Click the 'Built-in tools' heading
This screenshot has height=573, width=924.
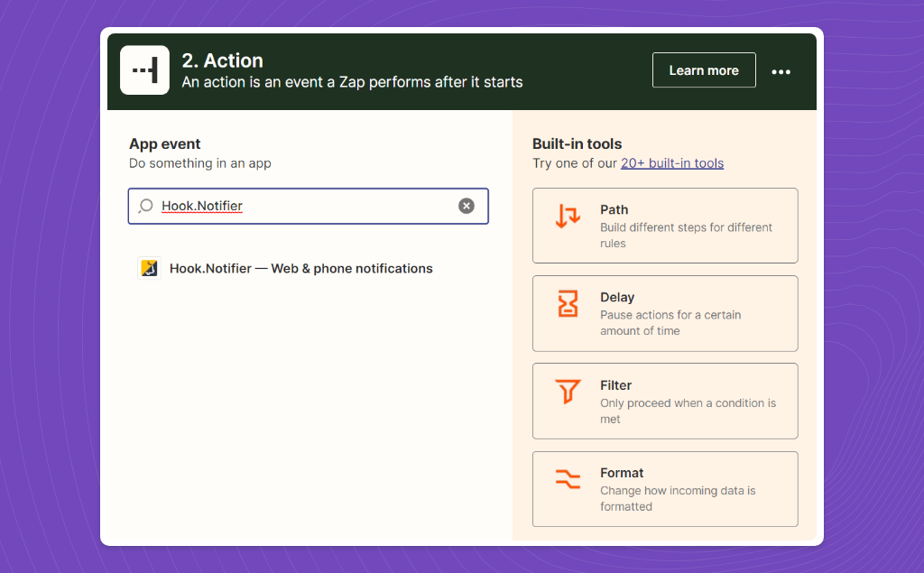point(577,143)
